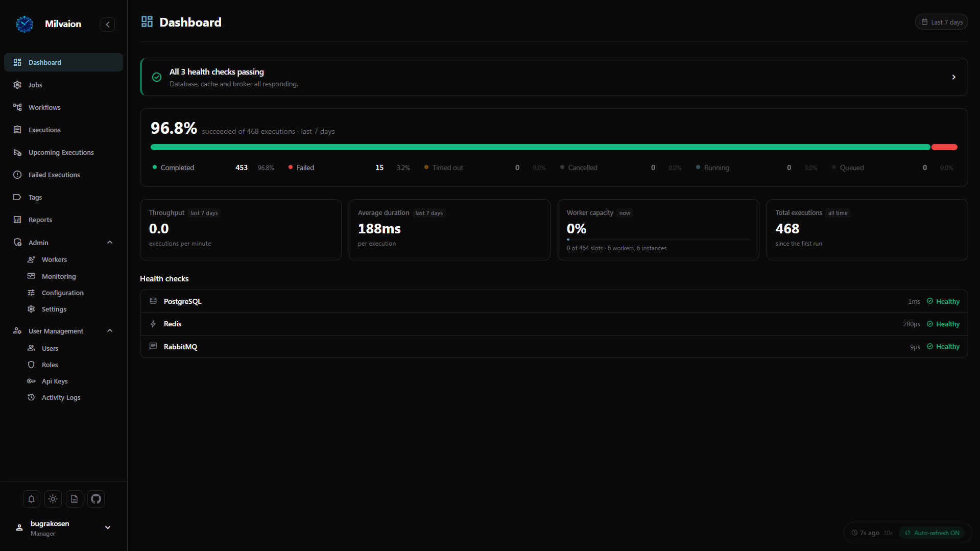
Task: Click the Configuration sliders icon
Action: (x=31, y=293)
